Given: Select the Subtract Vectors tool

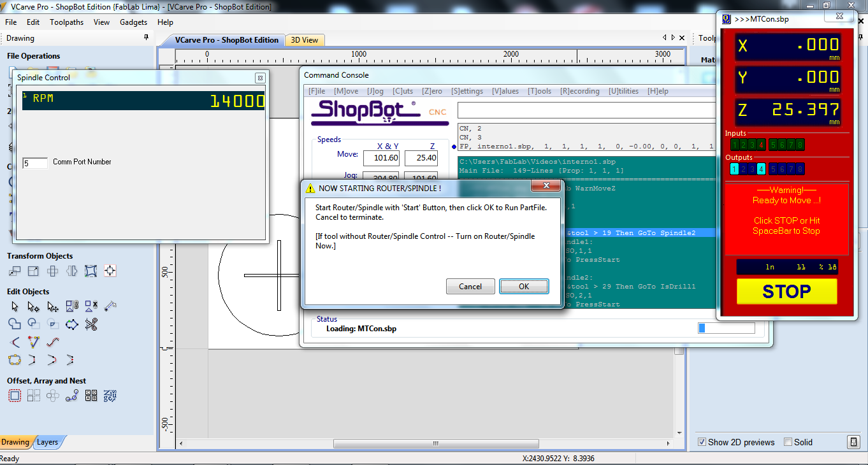Looking at the screenshot, I should click(x=34, y=324).
